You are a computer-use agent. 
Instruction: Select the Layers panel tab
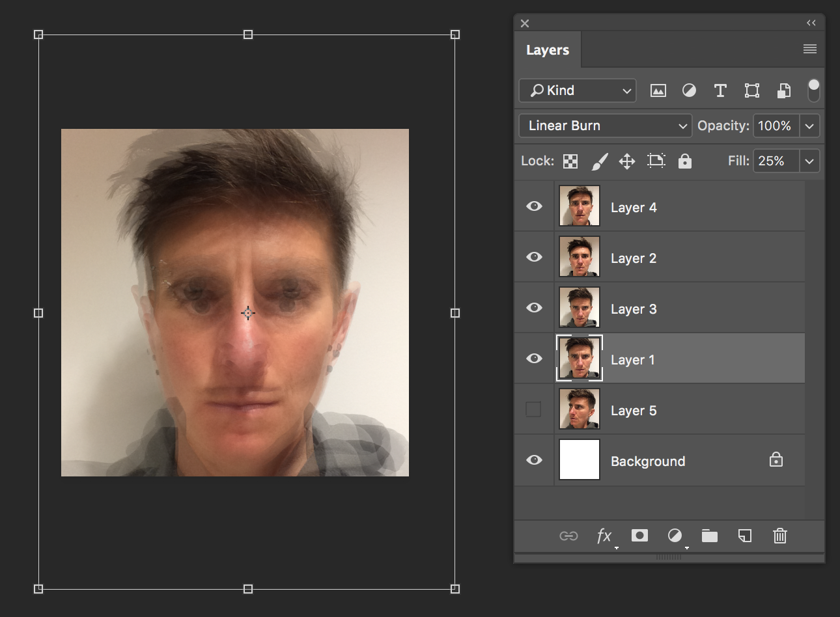pos(547,50)
